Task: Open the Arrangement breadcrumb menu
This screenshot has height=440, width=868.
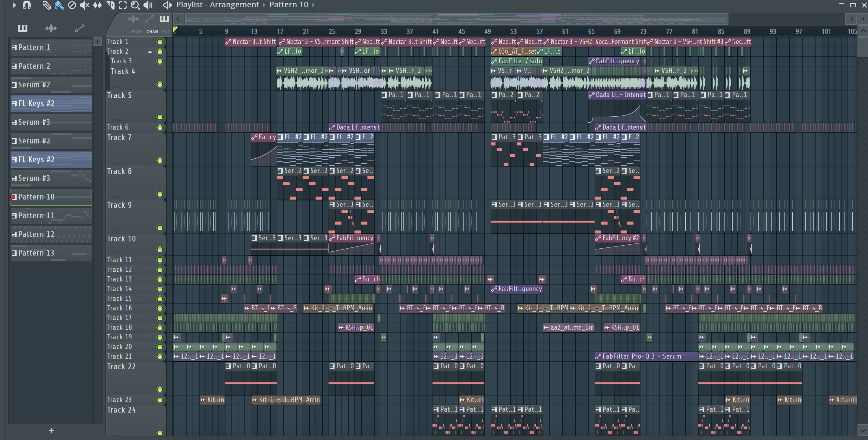Action: pyautogui.click(x=234, y=5)
